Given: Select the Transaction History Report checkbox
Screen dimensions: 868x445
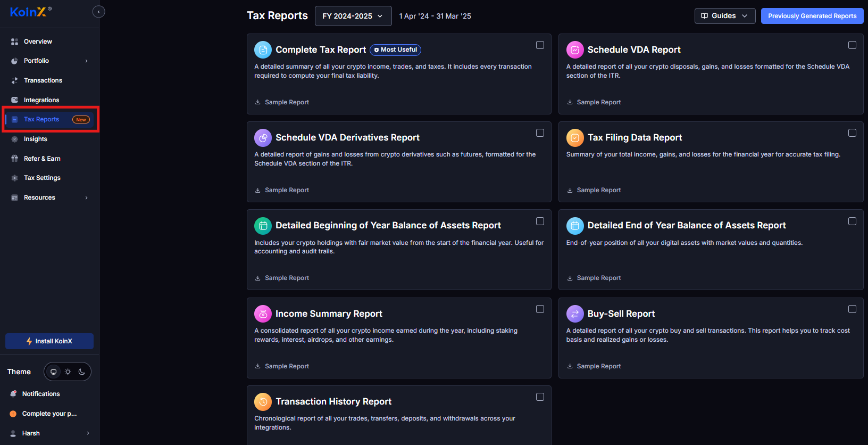Looking at the screenshot, I should tap(540, 397).
